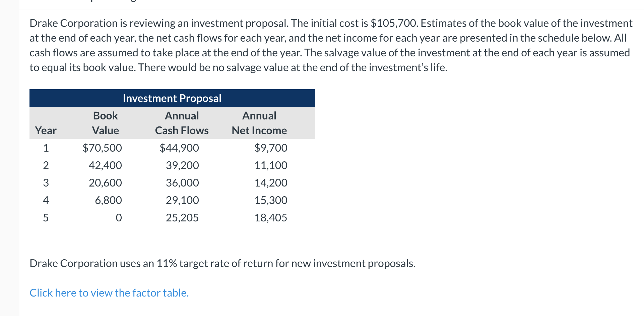Click the 20,600 book value cell
The width and height of the screenshot is (644, 316).
(105, 182)
